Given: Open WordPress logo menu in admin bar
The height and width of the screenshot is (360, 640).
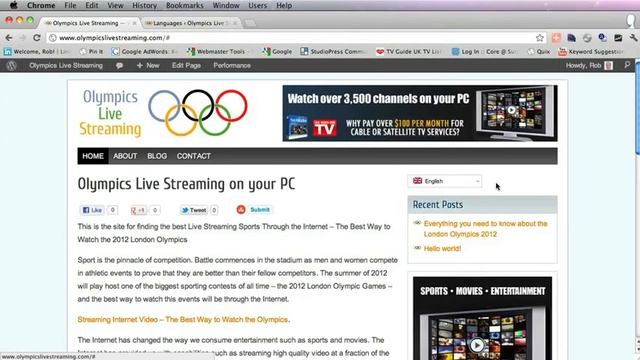Looking at the screenshot, I should click(x=11, y=65).
